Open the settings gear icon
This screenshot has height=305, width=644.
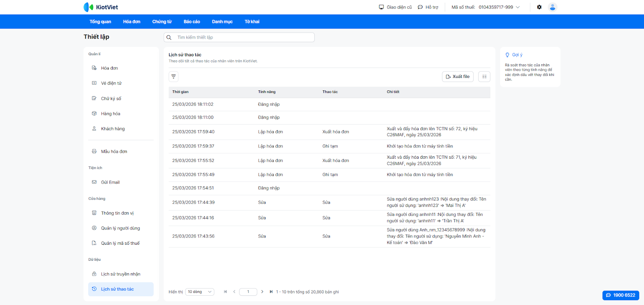click(x=539, y=7)
